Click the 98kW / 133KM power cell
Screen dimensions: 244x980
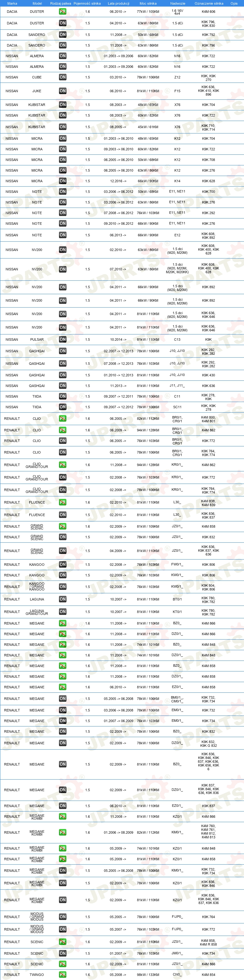(148, 975)
